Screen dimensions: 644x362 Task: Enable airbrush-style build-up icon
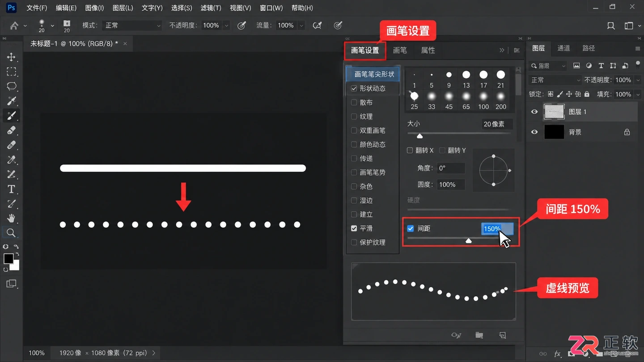coord(318,25)
